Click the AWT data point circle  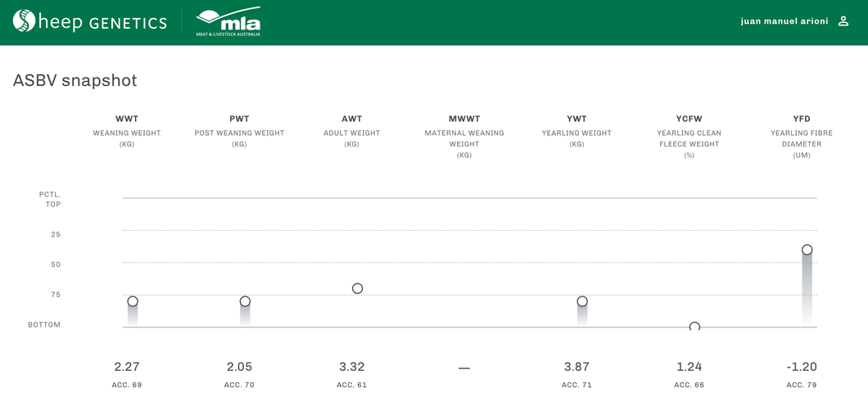[x=357, y=288]
